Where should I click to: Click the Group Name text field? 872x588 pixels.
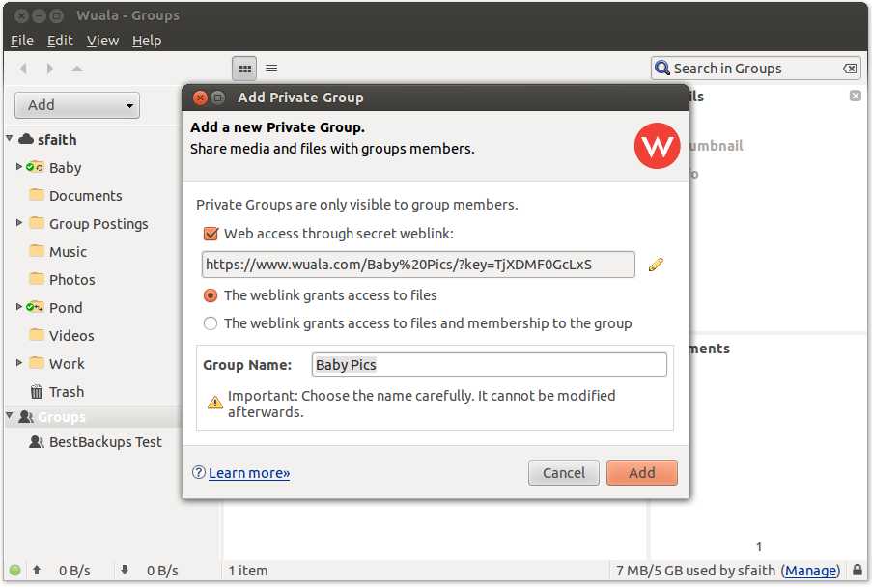490,365
